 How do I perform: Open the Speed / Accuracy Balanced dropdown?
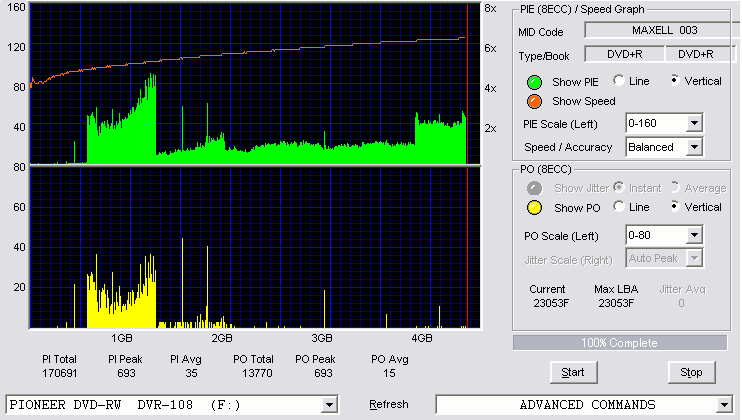pyautogui.click(x=694, y=147)
